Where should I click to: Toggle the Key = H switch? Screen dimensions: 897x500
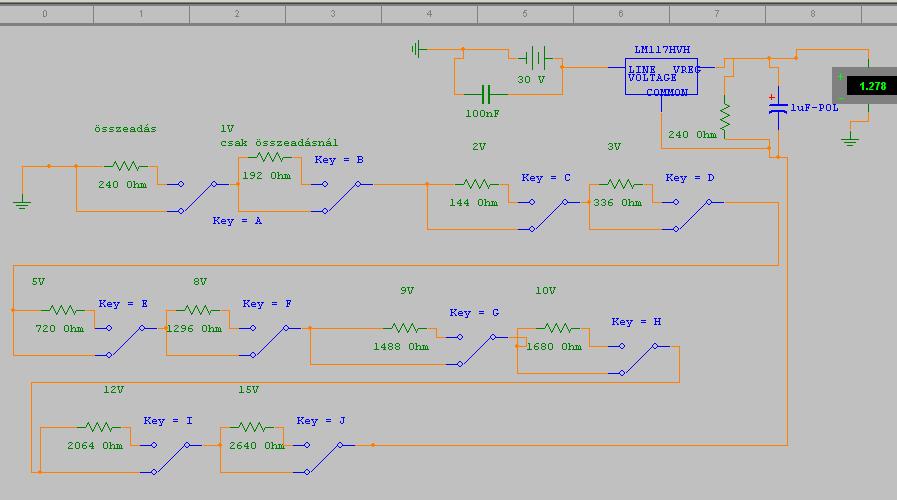(638, 359)
